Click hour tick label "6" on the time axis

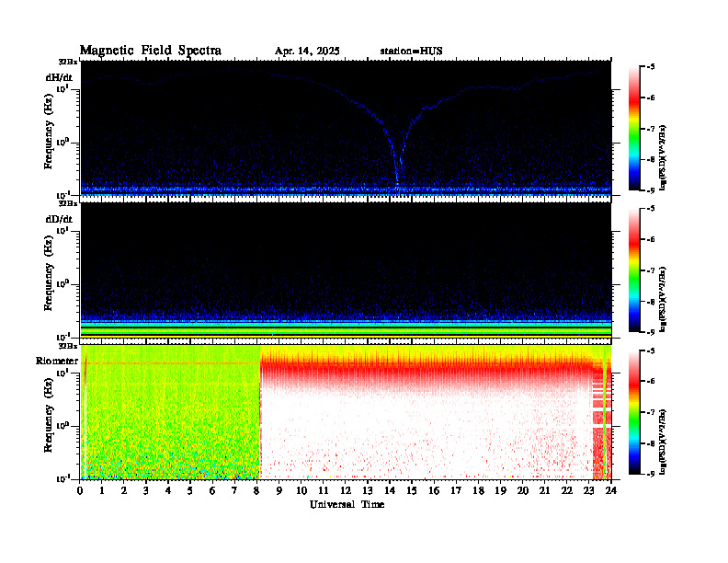(x=212, y=491)
